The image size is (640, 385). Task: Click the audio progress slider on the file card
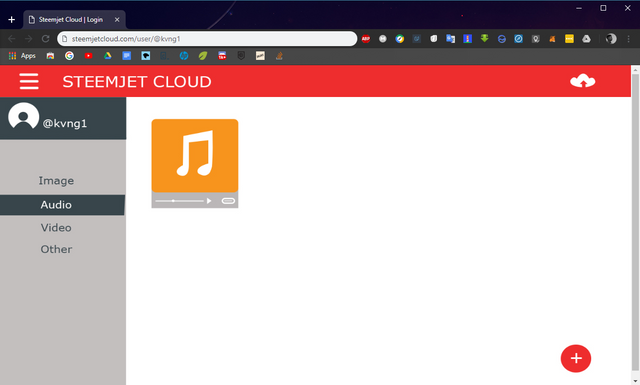coord(179,200)
